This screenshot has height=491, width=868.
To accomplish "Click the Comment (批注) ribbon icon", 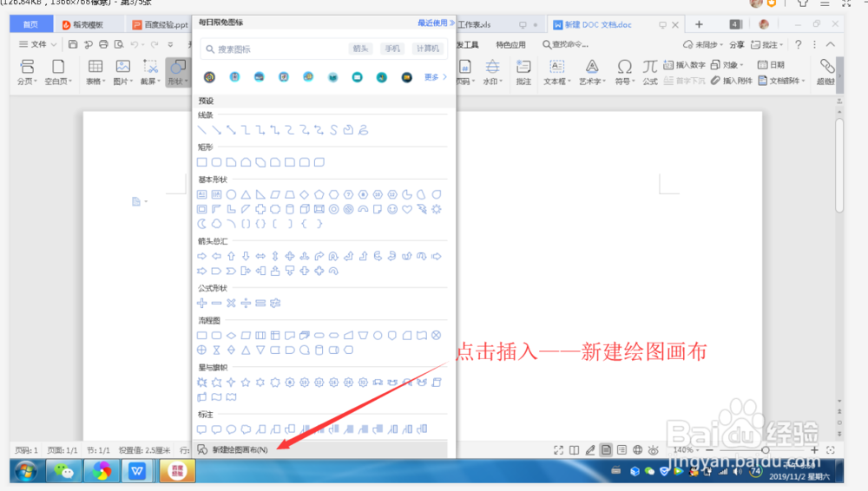I will [523, 72].
